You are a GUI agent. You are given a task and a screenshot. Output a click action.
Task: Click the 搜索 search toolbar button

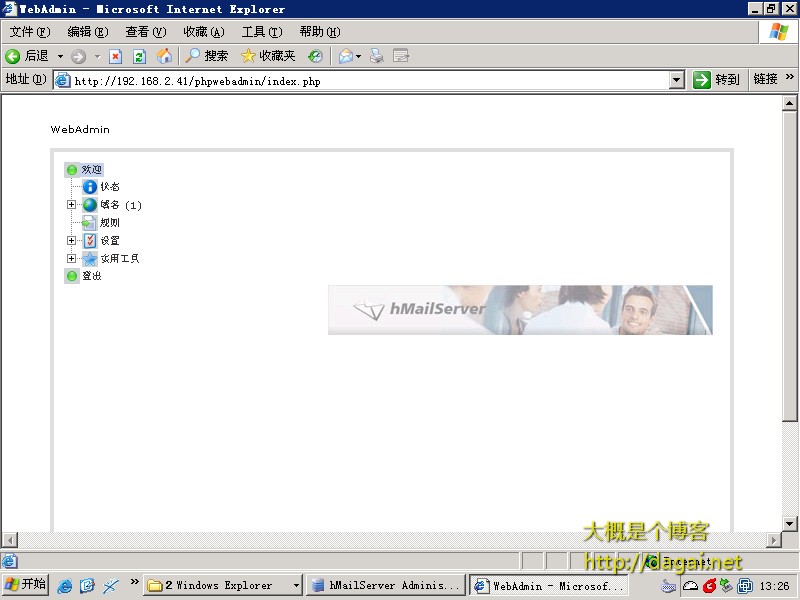click(206, 56)
